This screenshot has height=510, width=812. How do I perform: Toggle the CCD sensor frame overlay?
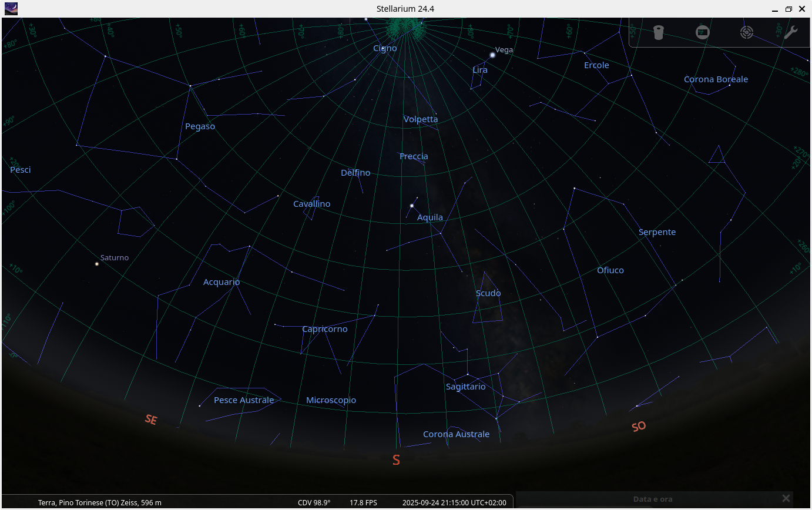703,32
